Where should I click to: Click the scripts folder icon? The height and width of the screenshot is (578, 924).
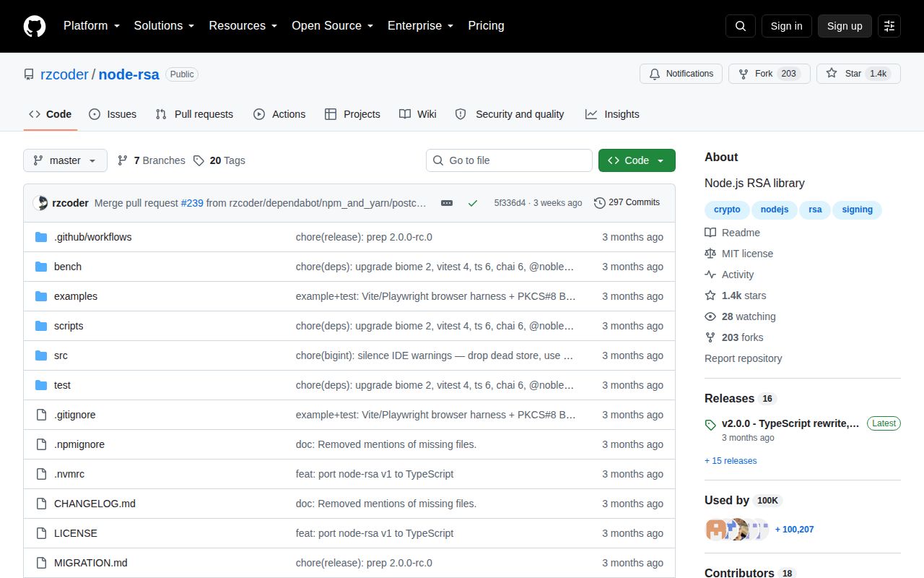pyautogui.click(x=41, y=326)
